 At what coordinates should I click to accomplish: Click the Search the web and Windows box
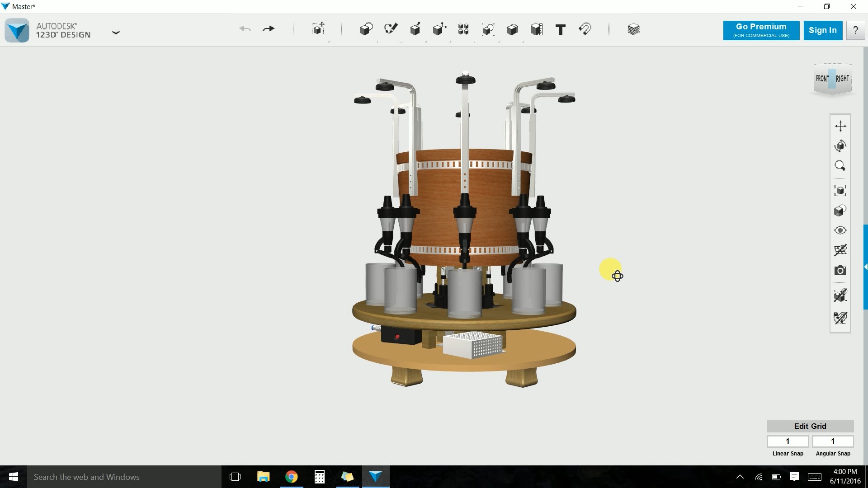[x=124, y=477]
